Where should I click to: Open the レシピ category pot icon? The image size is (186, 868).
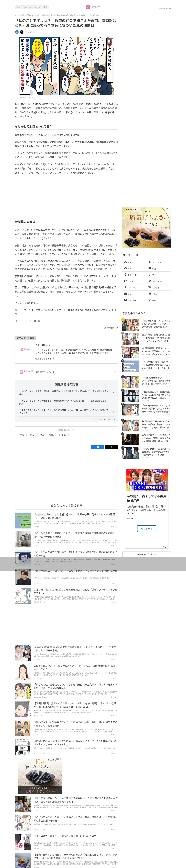click(x=126, y=294)
